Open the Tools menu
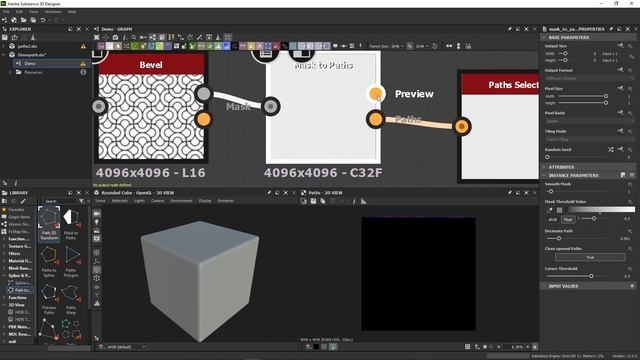The image size is (640, 360). pyautogui.click(x=33, y=12)
